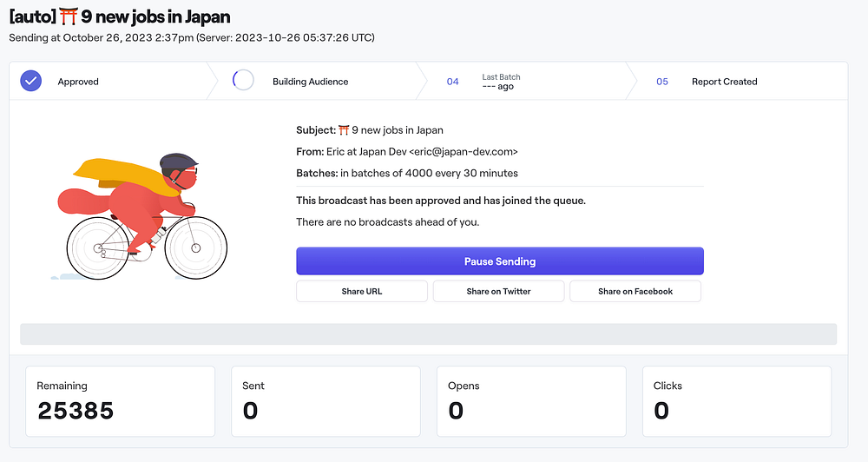The width and height of the screenshot is (868, 462).
Task: Click the Sent count stat card
Action: [325, 401]
